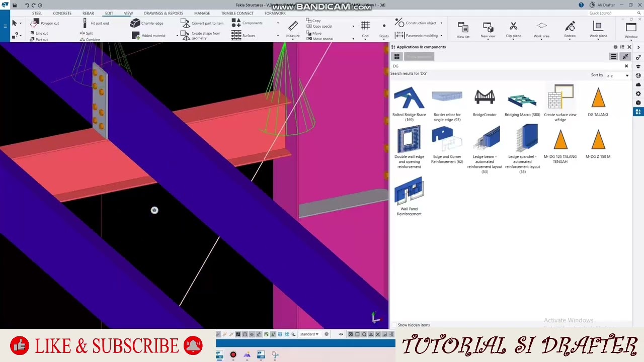Click the Move command button
The width and height of the screenshot is (644, 362).
coord(313,33)
